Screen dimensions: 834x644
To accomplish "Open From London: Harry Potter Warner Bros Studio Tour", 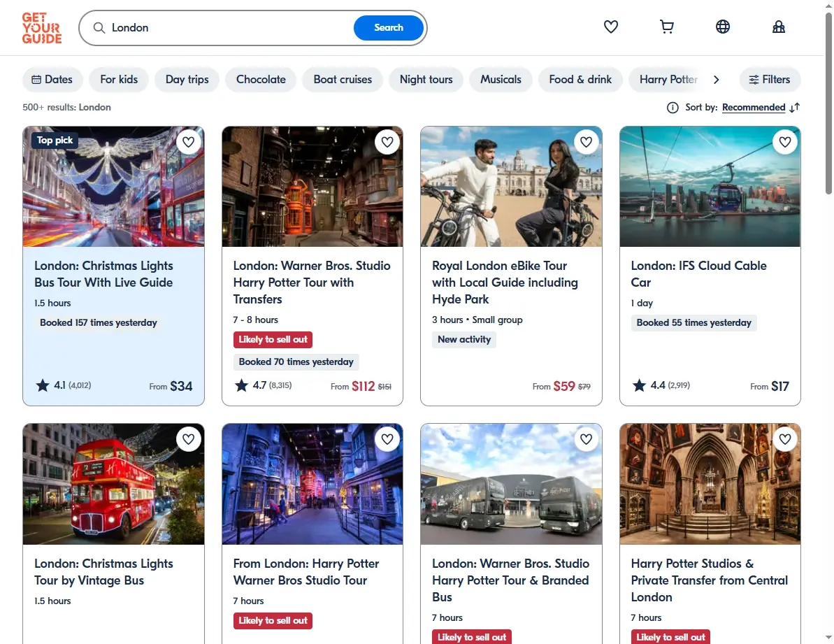I will click(x=305, y=572).
